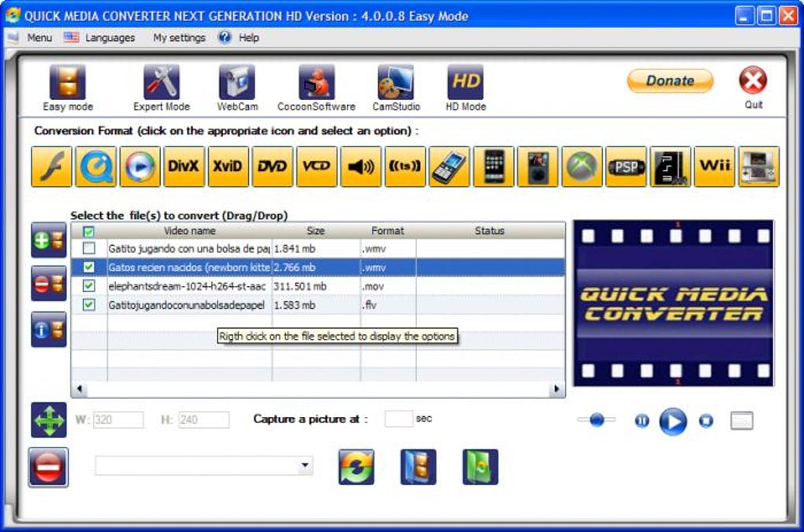Select the (ts) transport stream format

405,166
